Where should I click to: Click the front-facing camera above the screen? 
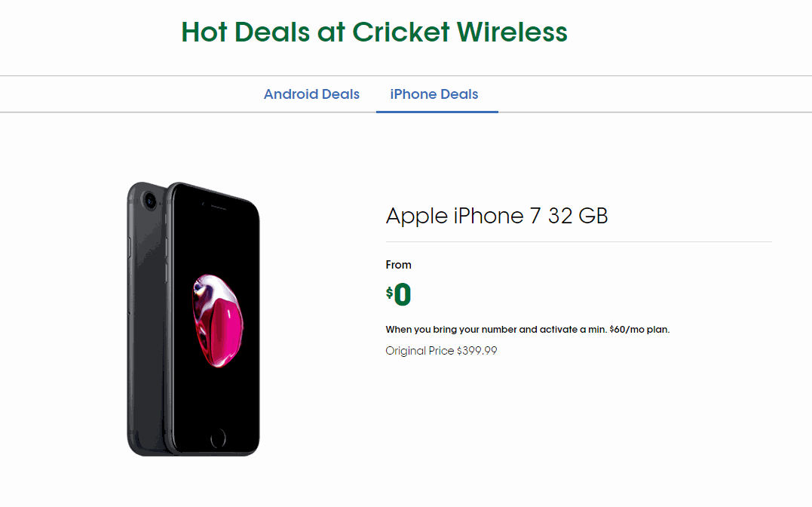(205, 204)
